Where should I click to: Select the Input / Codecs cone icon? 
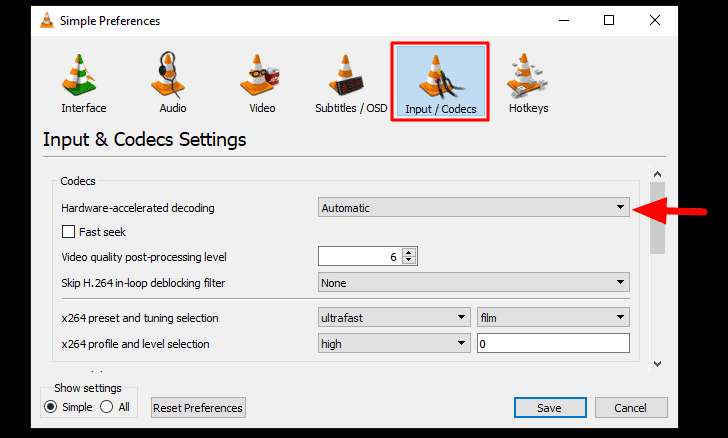click(x=440, y=77)
